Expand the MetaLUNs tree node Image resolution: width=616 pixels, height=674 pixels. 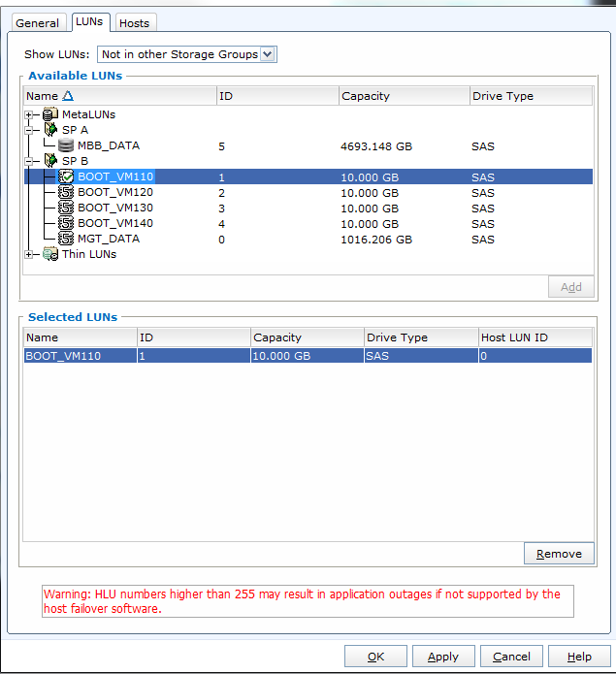point(28,114)
